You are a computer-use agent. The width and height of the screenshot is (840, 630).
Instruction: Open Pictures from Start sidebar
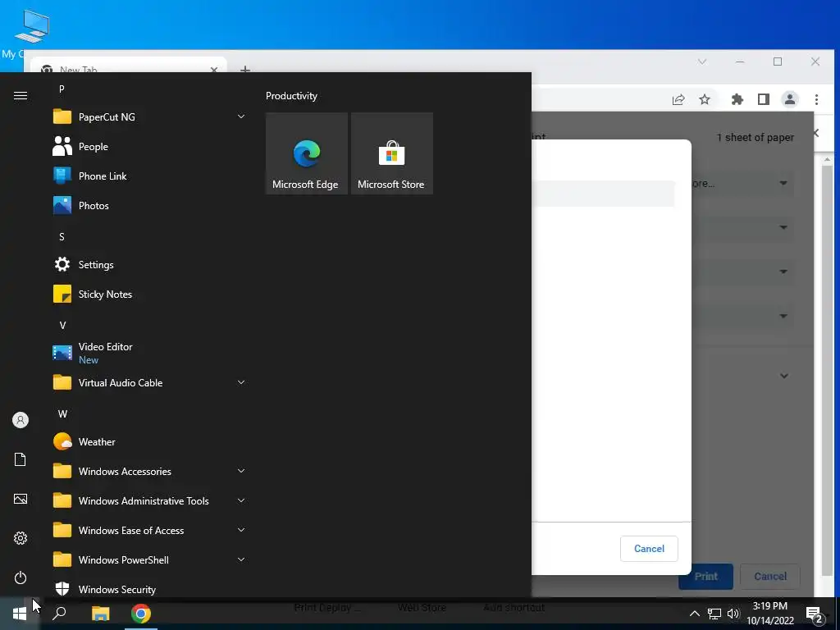(x=21, y=499)
